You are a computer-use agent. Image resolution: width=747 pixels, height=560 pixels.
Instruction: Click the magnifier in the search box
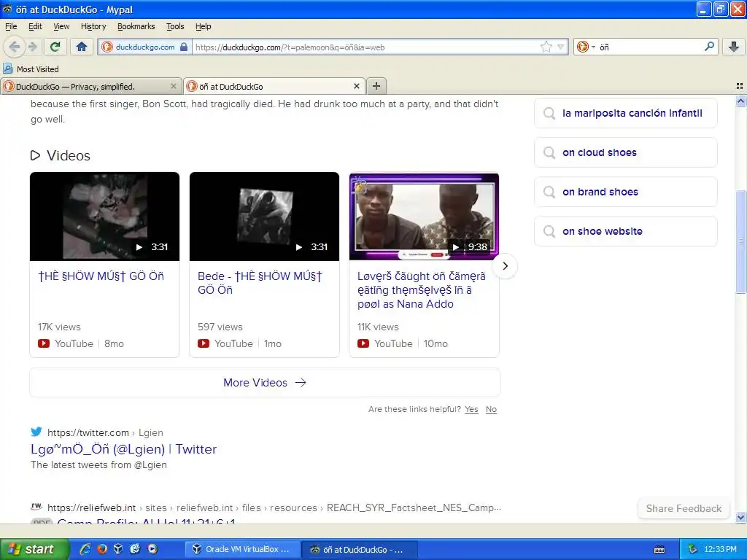pyautogui.click(x=709, y=47)
